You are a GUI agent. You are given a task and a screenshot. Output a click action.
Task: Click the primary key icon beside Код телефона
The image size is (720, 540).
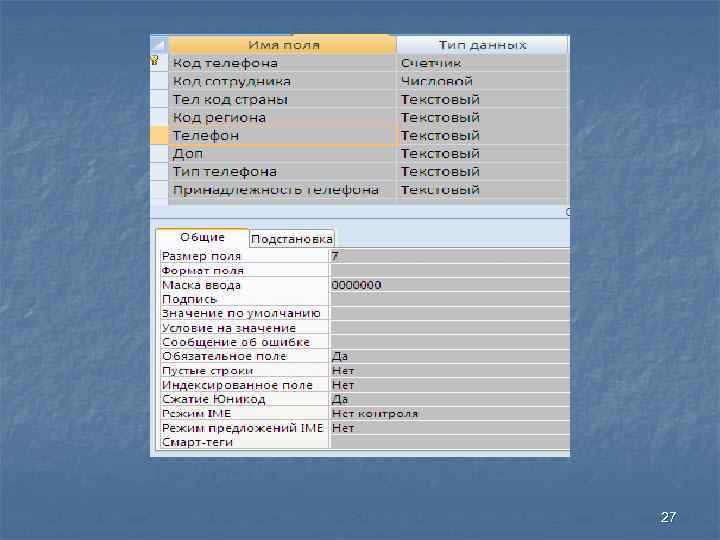tap(155, 60)
